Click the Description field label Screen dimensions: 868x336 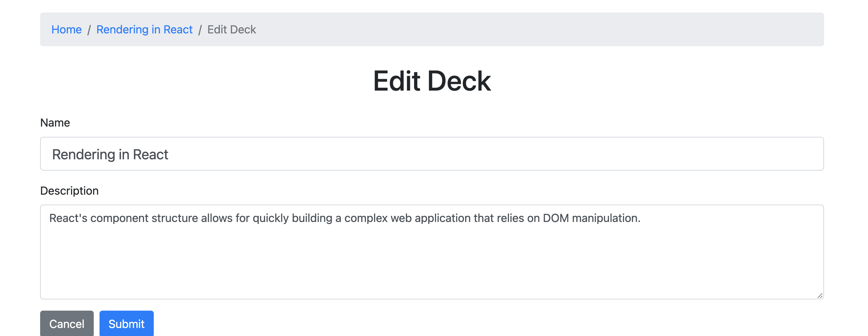point(69,190)
